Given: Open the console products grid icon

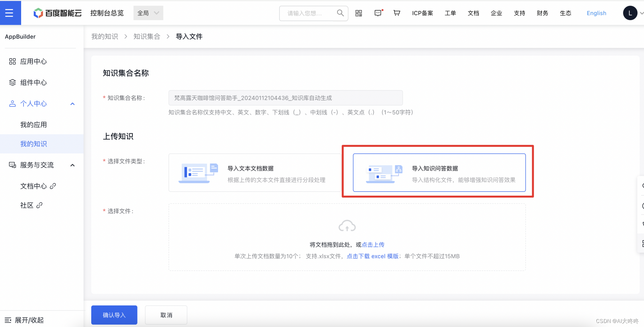Looking at the screenshot, I should tap(358, 13).
